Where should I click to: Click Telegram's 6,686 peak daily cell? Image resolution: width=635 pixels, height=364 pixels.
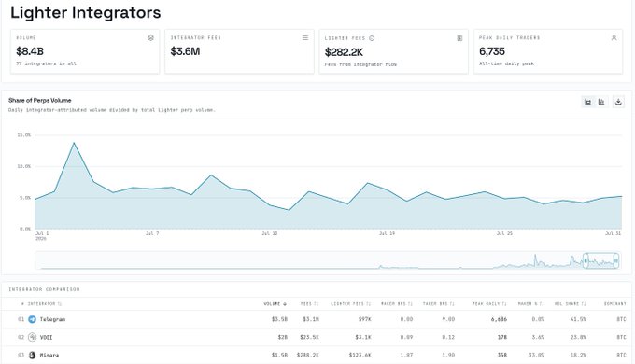pos(499,319)
